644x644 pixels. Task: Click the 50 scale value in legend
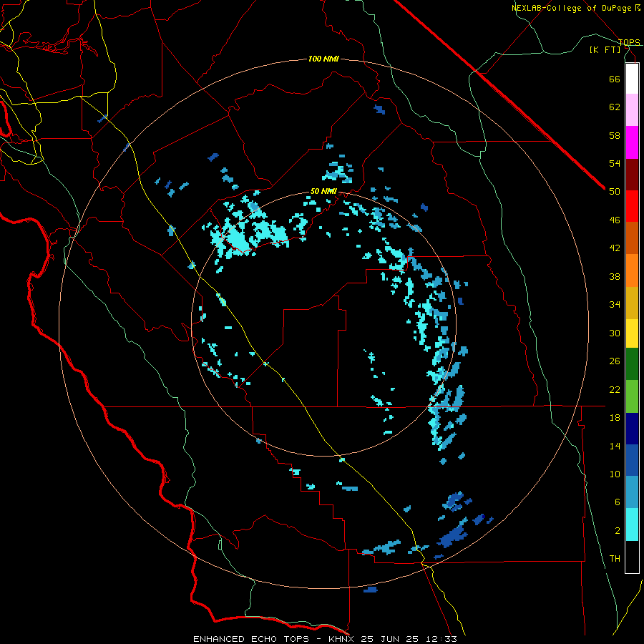pos(615,192)
